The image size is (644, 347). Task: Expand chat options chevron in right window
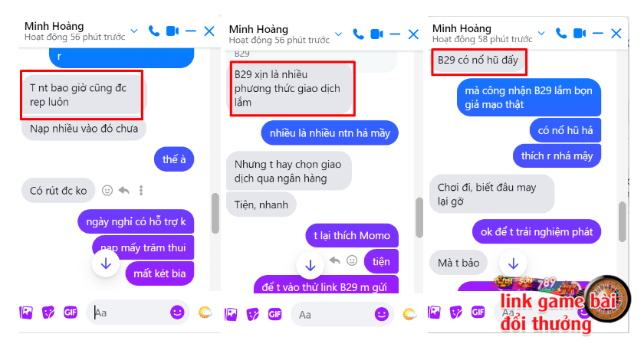[x=541, y=33]
